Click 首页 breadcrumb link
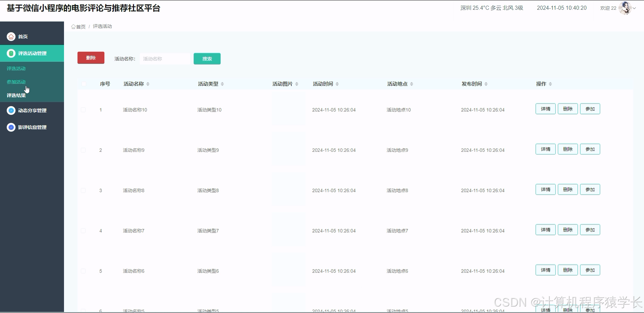 point(81,27)
